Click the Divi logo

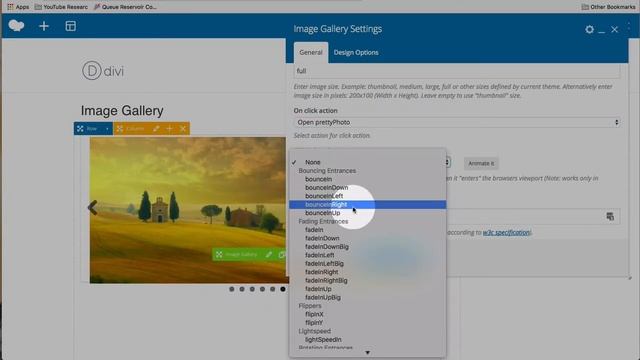pos(103,71)
